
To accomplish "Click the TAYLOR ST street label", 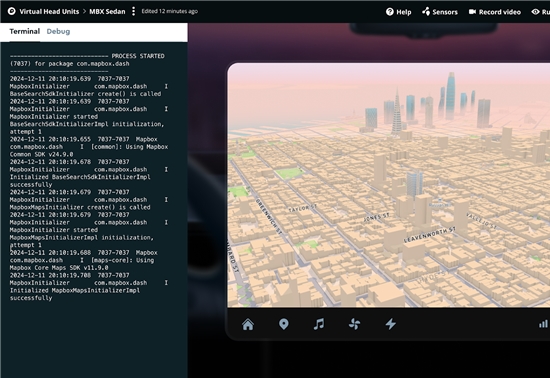I will click(x=302, y=208).
